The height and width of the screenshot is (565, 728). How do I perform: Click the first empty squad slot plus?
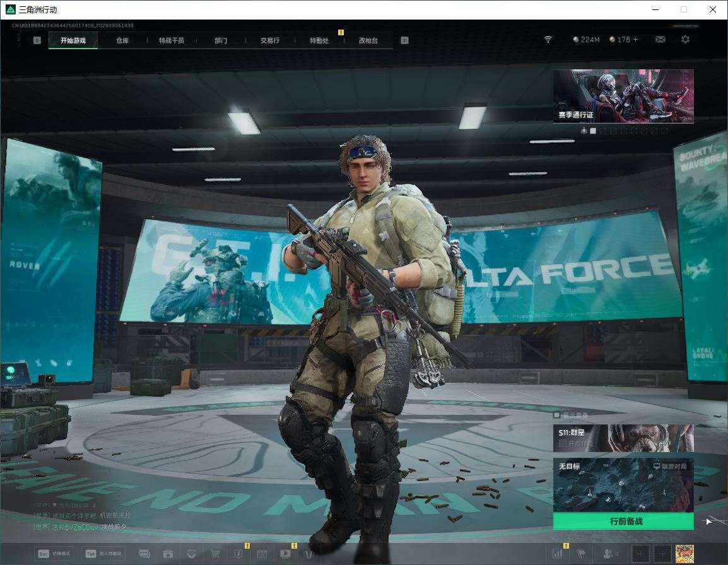[x=640, y=554]
